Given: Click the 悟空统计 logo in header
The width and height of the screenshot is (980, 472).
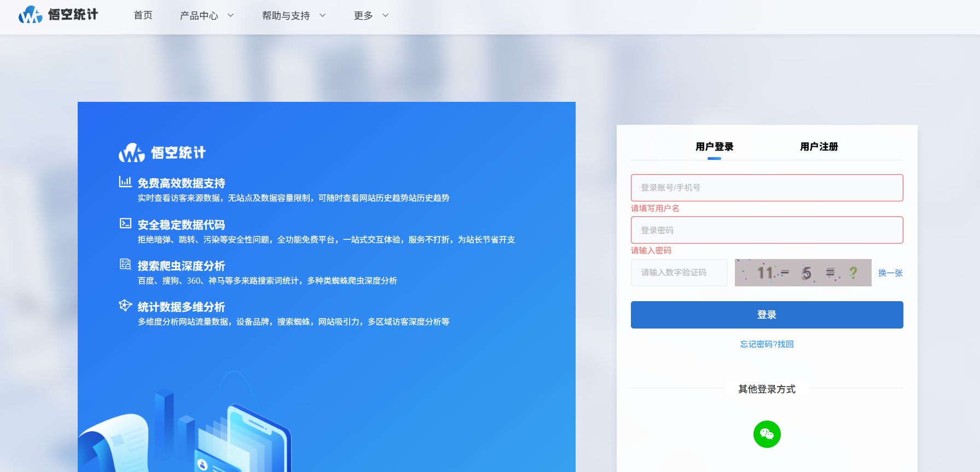Looking at the screenshot, I should click(x=58, y=15).
